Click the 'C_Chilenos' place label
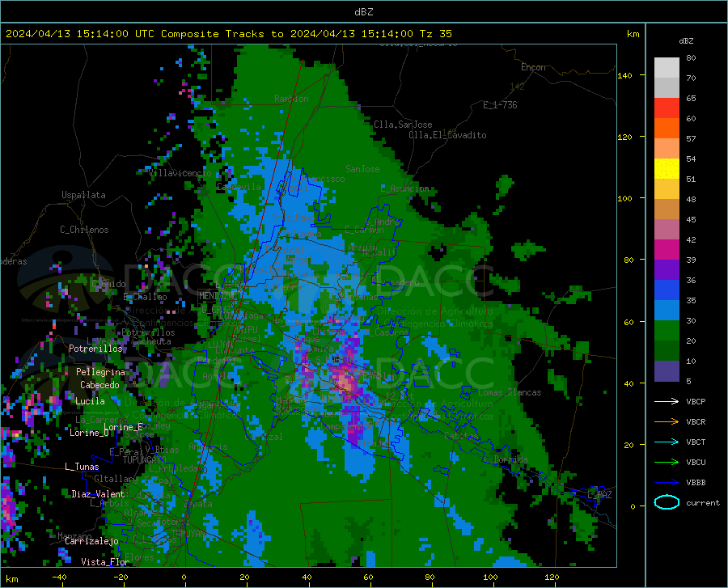 click(x=84, y=230)
